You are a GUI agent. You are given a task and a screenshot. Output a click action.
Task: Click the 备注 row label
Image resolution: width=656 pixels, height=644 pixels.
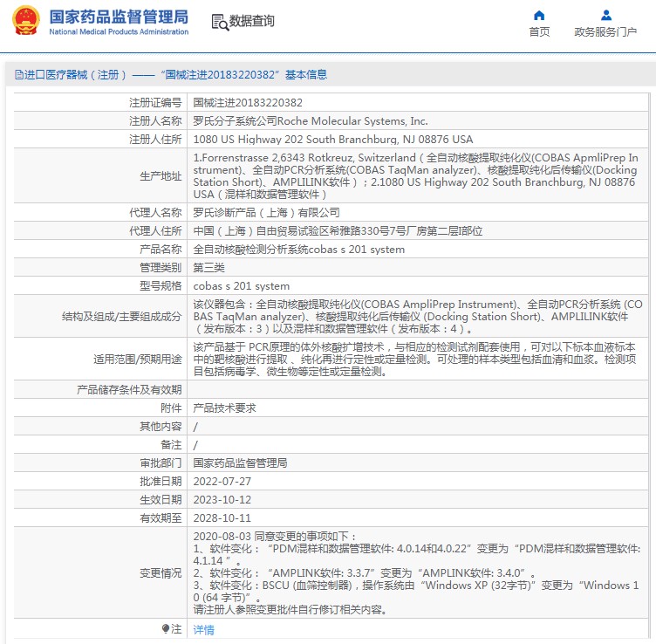click(x=171, y=445)
